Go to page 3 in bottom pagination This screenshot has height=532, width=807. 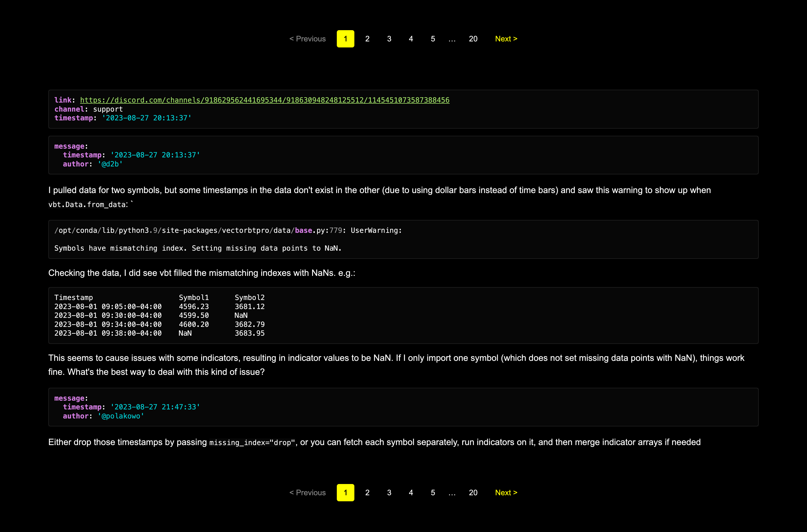tap(389, 492)
